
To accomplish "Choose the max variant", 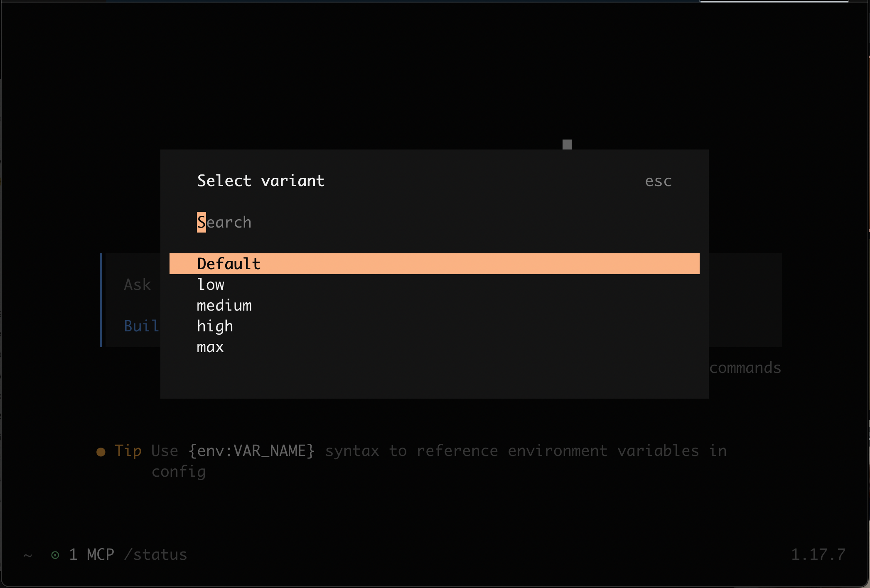I will pos(434,347).
